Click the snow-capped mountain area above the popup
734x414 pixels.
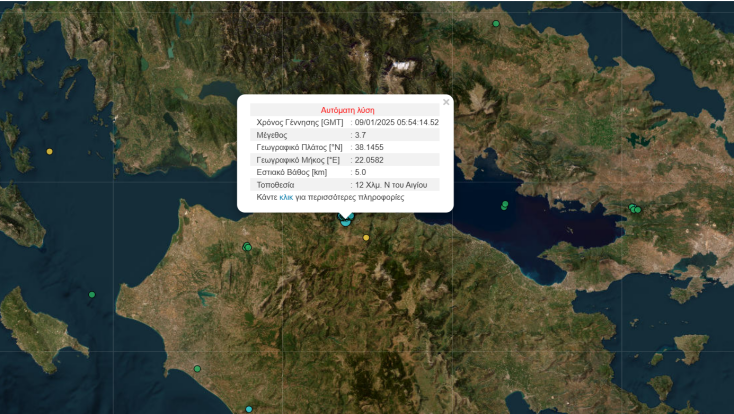coord(400,68)
